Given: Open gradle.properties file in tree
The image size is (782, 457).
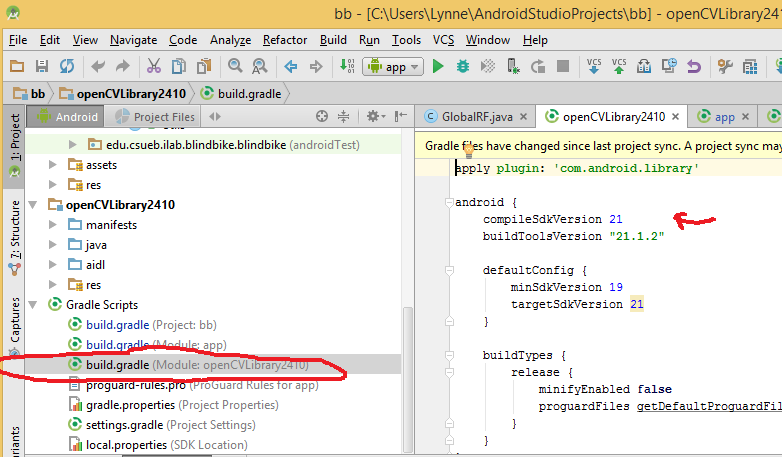Looking at the screenshot, I should point(129,405).
